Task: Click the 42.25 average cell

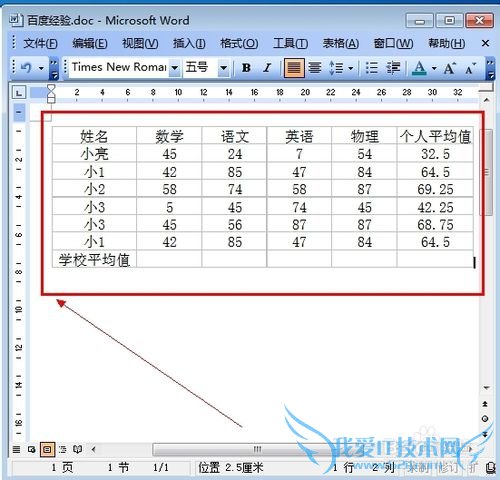Action: tap(435, 207)
